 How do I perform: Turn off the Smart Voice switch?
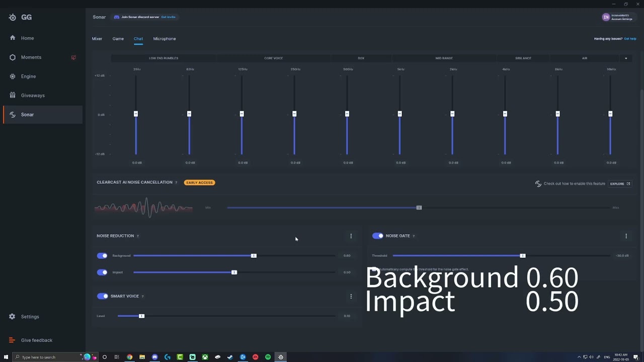102,296
